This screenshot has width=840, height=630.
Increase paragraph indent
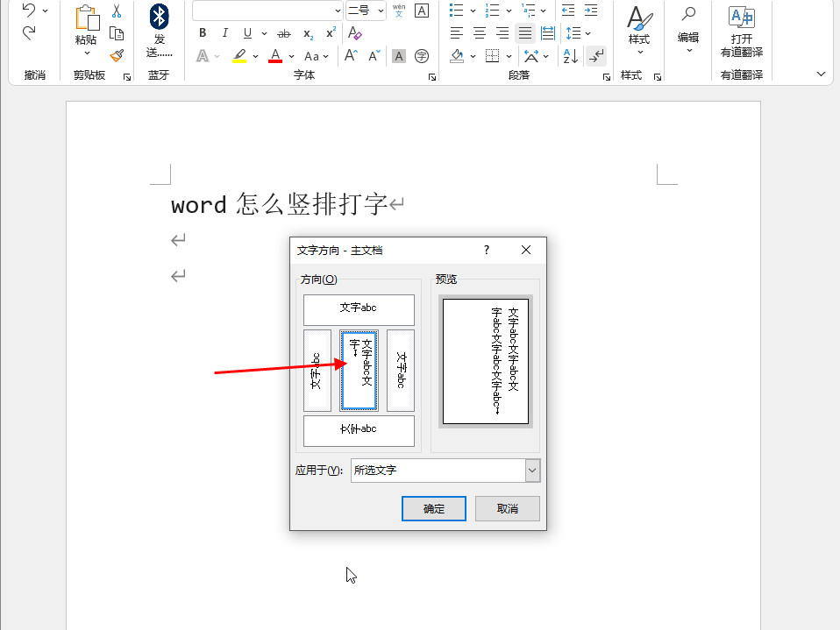[591, 11]
